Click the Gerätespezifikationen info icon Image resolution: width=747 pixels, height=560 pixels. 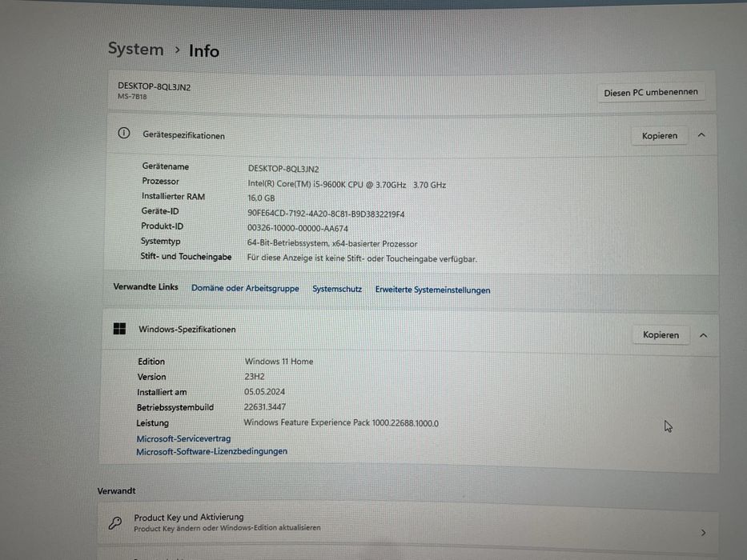[x=124, y=133]
